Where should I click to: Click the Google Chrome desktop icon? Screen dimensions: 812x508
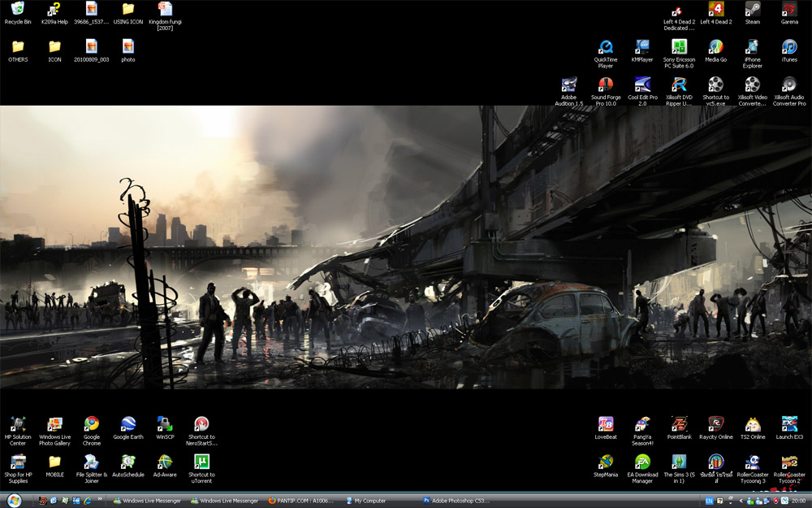[x=91, y=432]
